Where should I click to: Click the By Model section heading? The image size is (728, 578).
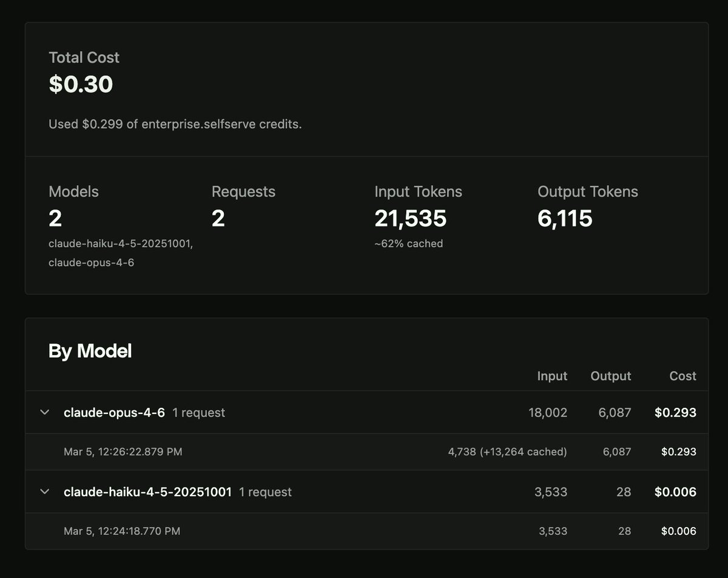(90, 351)
